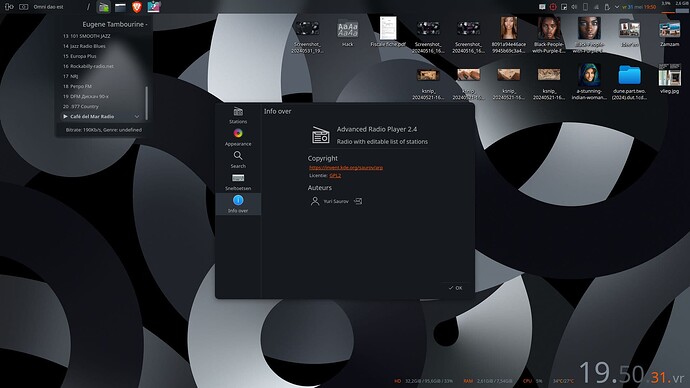Image resolution: width=690 pixels, height=388 pixels.
Task: Open the sticky note tray icon
Action: click(564, 7)
